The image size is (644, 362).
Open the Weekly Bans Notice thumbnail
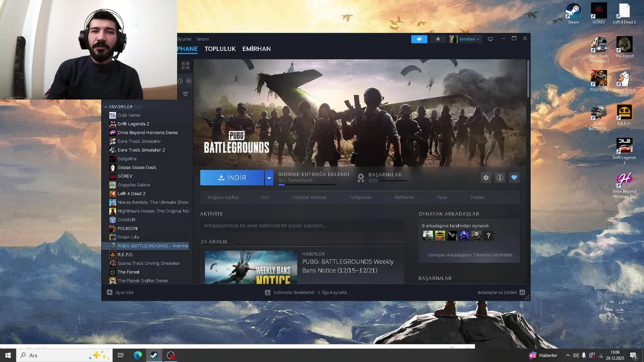coord(251,267)
